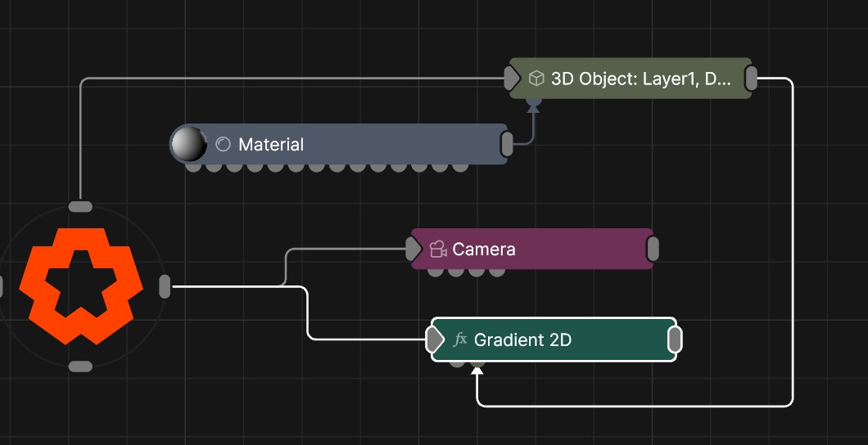
Task: Click the Camera node's left input port
Action: (414, 249)
